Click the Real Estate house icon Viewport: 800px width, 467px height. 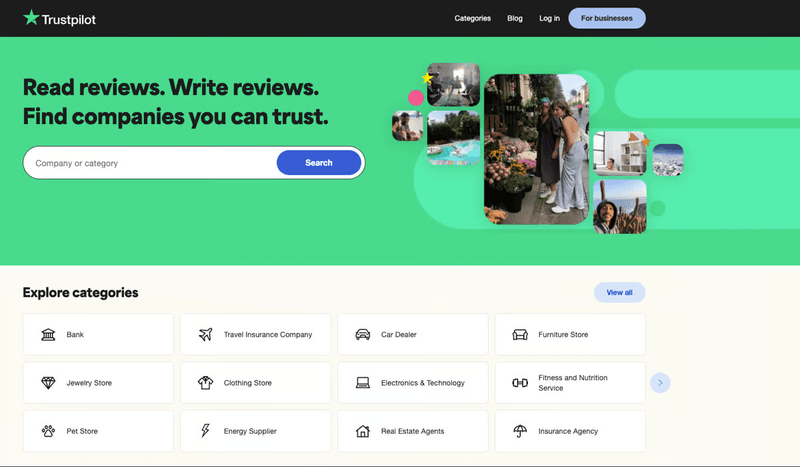363,431
